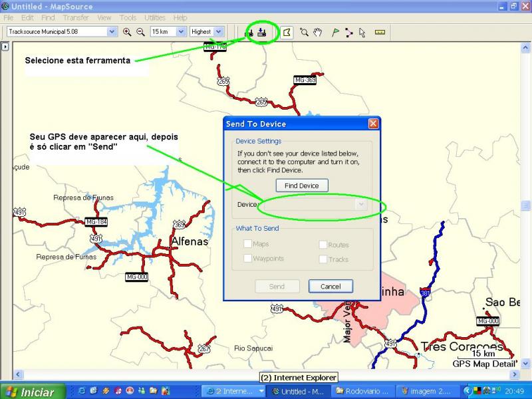532x399 pixels.
Task: Click the 267 highway shield
Action: click(204, 348)
